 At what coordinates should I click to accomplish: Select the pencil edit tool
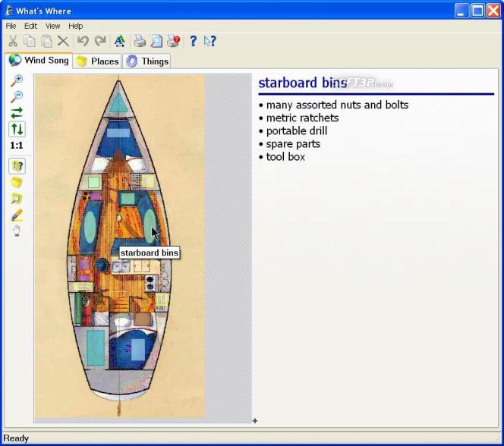[x=16, y=215]
